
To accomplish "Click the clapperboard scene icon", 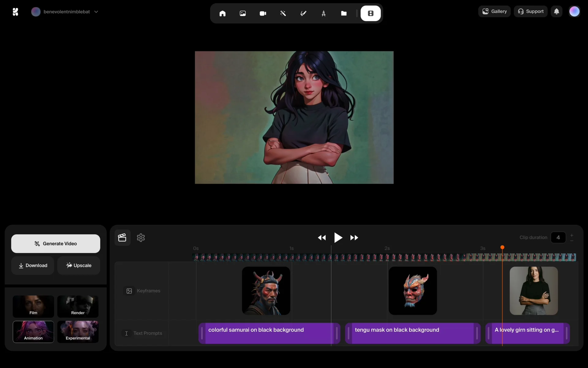I will click(122, 238).
